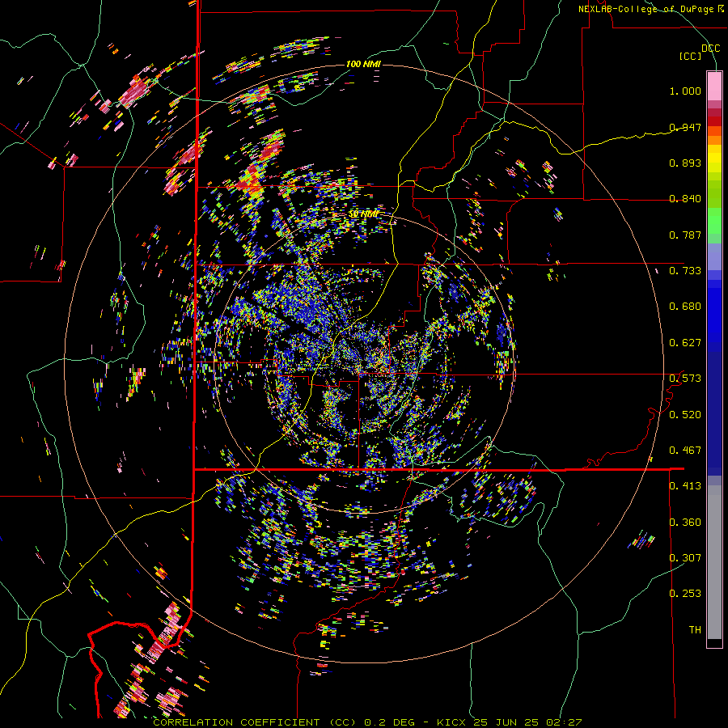Pick the lavender color bar segment
728x728 pixels.
(x=714, y=256)
